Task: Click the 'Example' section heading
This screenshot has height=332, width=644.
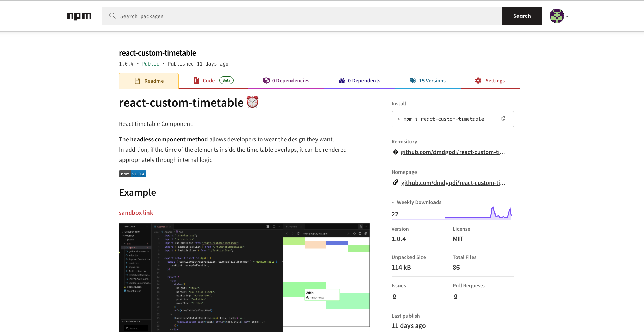Action: [138, 192]
